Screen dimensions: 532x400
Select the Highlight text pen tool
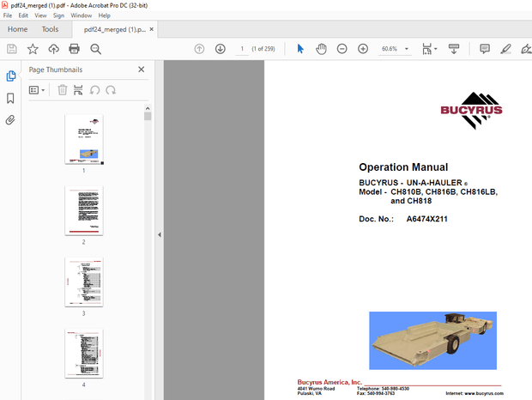point(505,49)
